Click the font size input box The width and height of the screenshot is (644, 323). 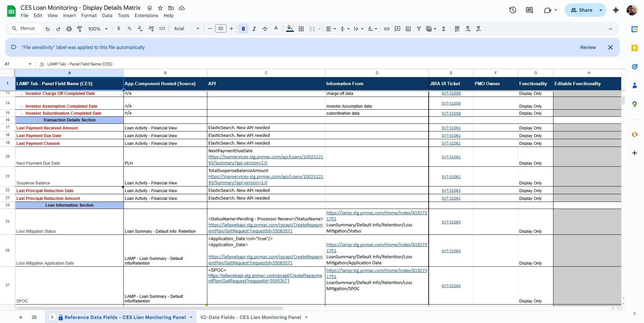tap(220, 29)
